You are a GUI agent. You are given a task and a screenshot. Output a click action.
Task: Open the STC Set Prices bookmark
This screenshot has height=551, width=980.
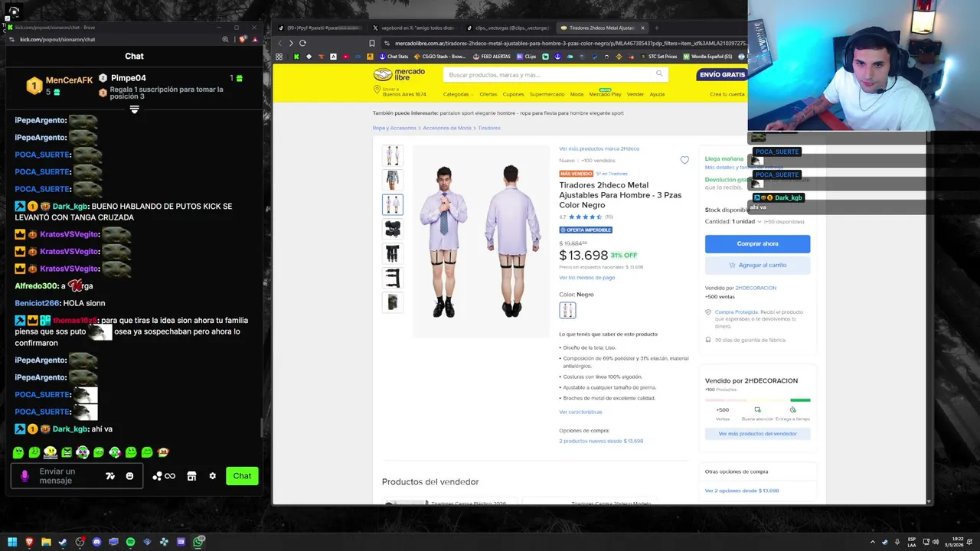(658, 57)
